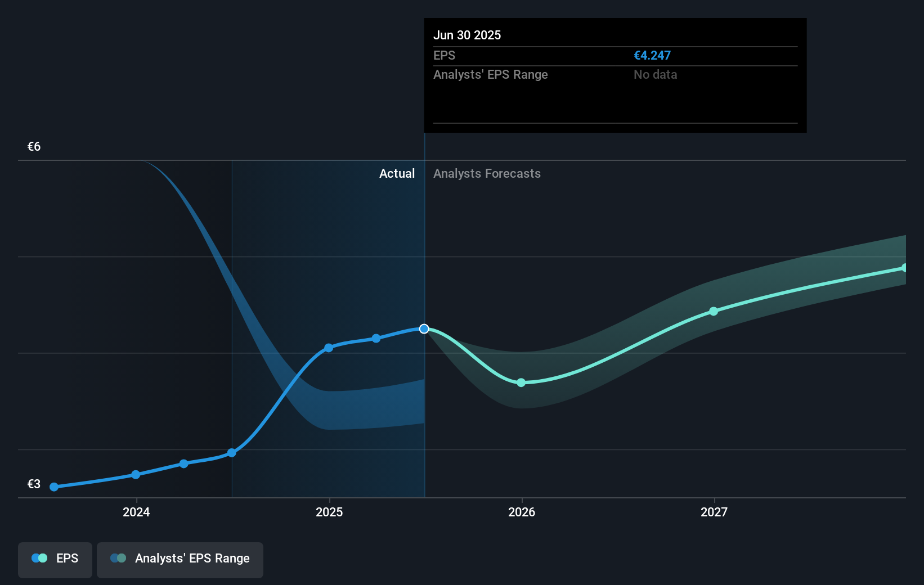Select the 2026 forecast dip data point
924x585 pixels.
click(521, 382)
